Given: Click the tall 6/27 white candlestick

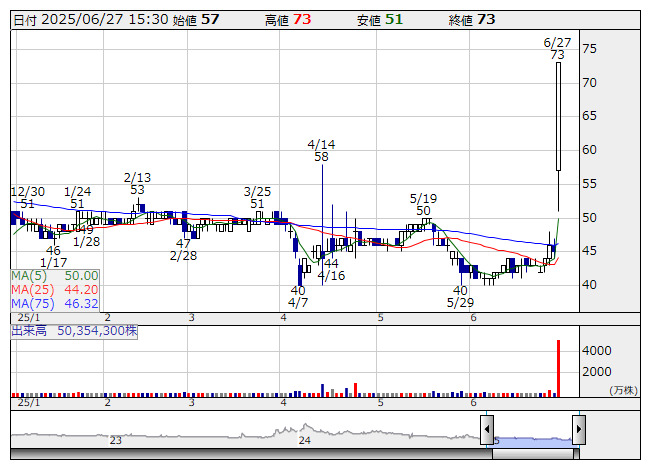Looking at the screenshot, I should [558, 117].
